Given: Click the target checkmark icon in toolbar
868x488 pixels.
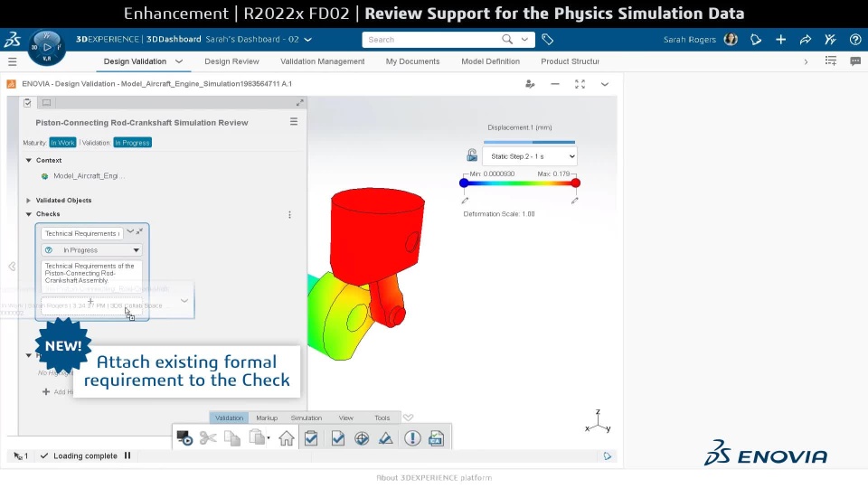Looking at the screenshot, I should (x=362, y=438).
